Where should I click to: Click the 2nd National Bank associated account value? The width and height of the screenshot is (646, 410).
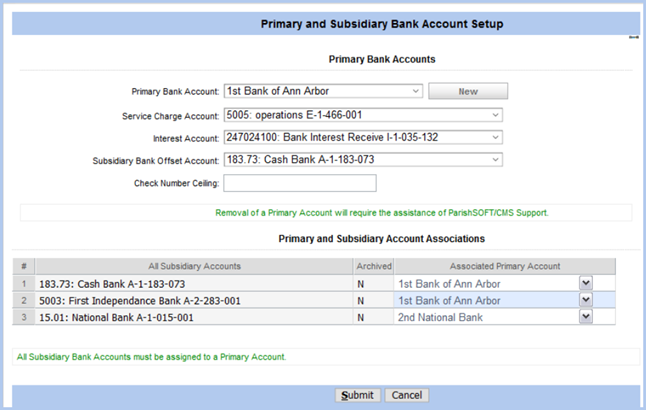click(440, 318)
